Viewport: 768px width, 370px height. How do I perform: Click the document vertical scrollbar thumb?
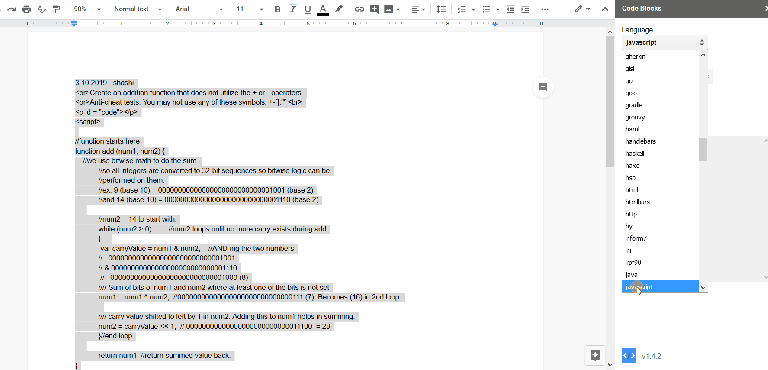(610, 100)
